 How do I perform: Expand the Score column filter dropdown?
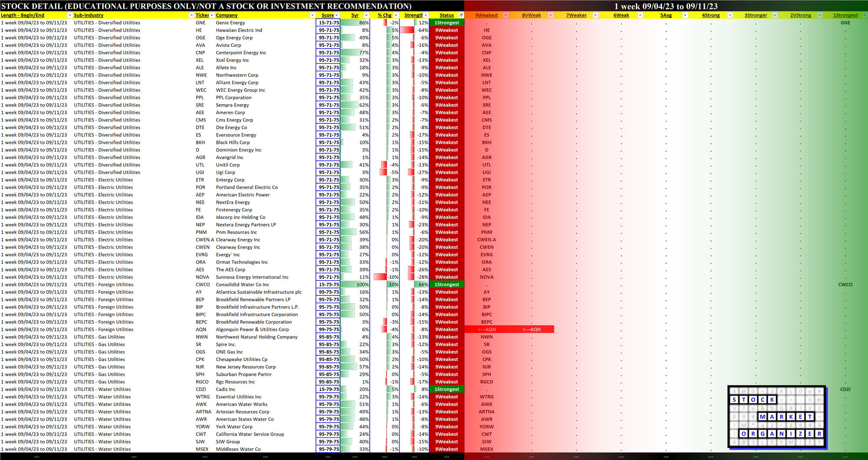pos(337,15)
